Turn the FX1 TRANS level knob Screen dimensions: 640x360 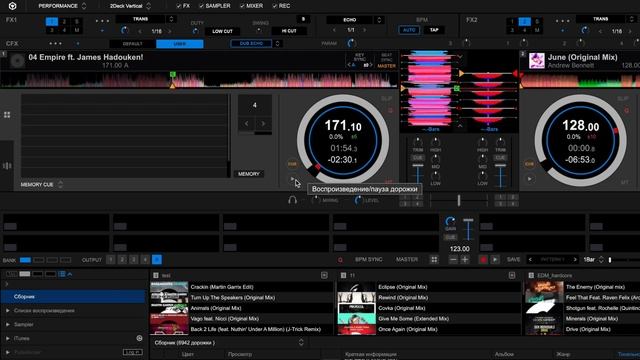[124, 30]
